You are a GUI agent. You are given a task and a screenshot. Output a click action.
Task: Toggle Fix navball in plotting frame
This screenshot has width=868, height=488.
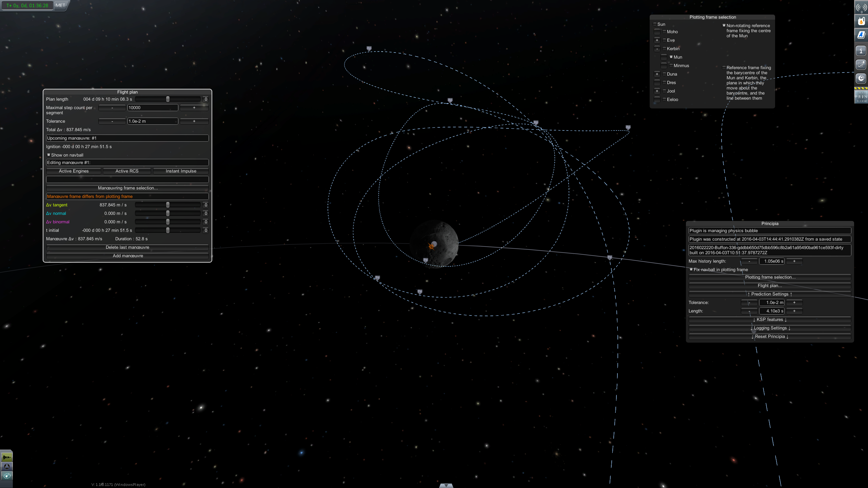tap(691, 269)
